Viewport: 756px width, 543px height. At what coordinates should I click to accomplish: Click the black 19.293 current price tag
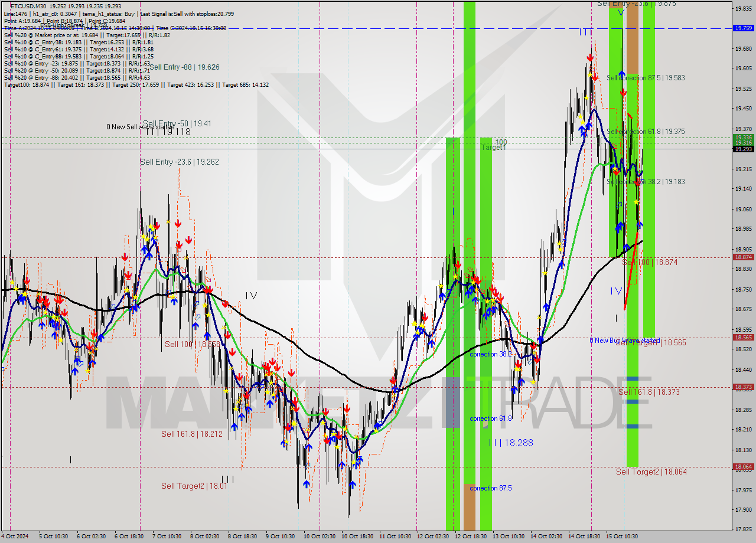coord(742,149)
